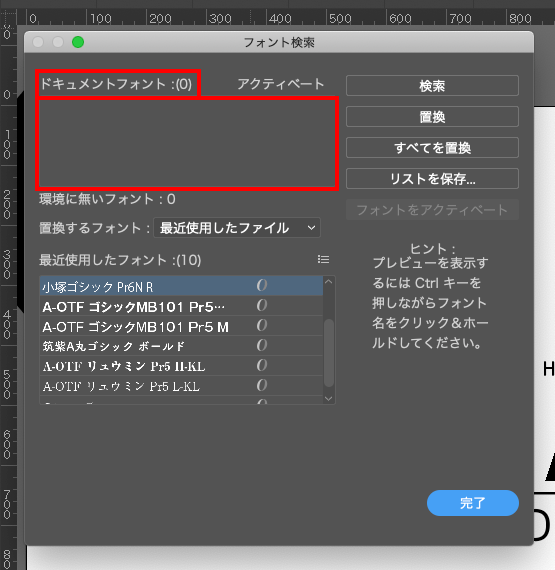Open the 最近使用したファイル dropdown
555x570 pixels.
[x=237, y=228]
